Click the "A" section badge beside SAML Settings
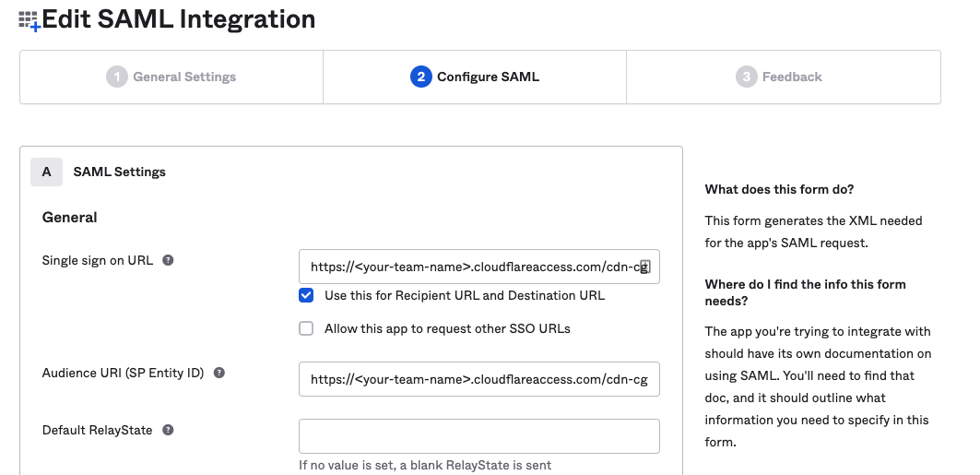980x475 pixels. pos(46,172)
